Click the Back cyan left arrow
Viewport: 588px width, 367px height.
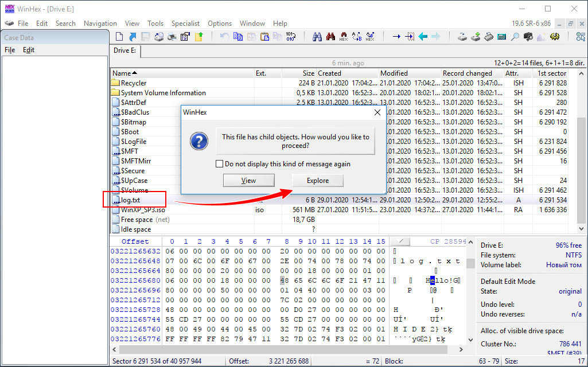coord(423,36)
